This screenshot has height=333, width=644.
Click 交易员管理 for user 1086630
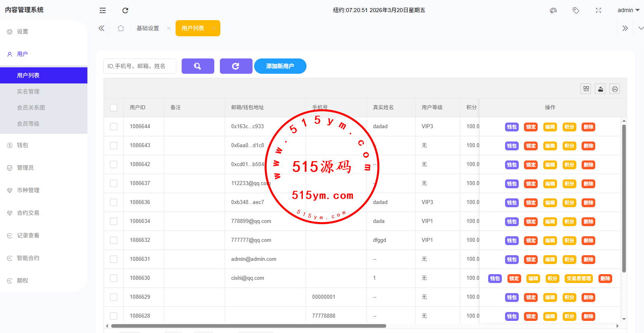tap(579, 279)
